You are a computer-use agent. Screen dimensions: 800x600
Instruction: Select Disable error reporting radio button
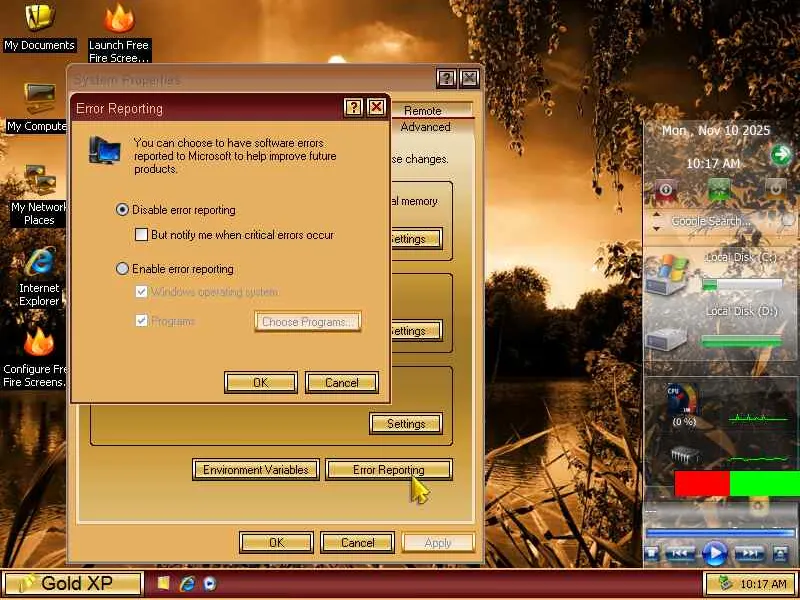coord(122,209)
